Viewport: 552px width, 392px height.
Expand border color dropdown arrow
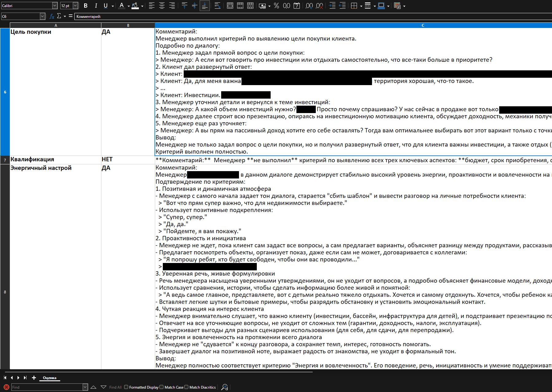coord(388,6)
